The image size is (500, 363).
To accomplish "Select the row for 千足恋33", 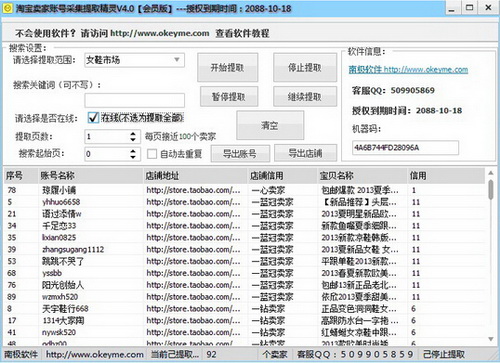I will (x=244, y=226).
